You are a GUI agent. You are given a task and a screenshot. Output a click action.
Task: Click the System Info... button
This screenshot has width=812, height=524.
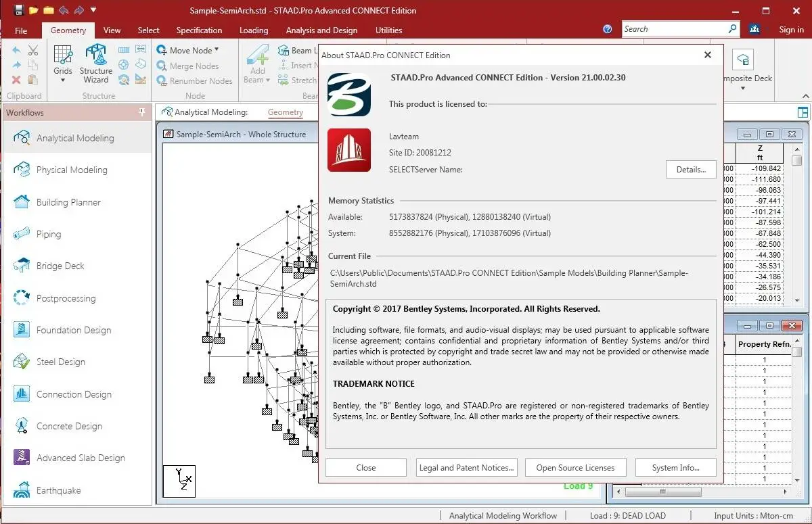[675, 467]
